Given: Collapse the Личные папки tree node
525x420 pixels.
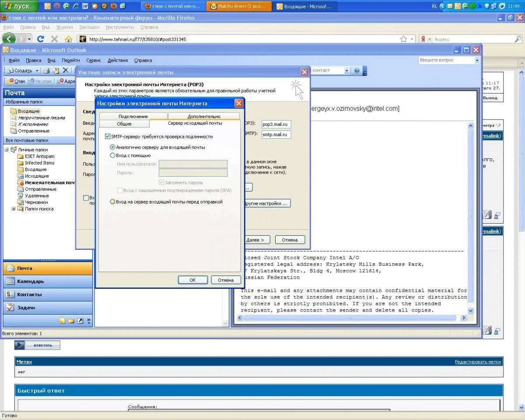Looking at the screenshot, I should (x=7, y=150).
